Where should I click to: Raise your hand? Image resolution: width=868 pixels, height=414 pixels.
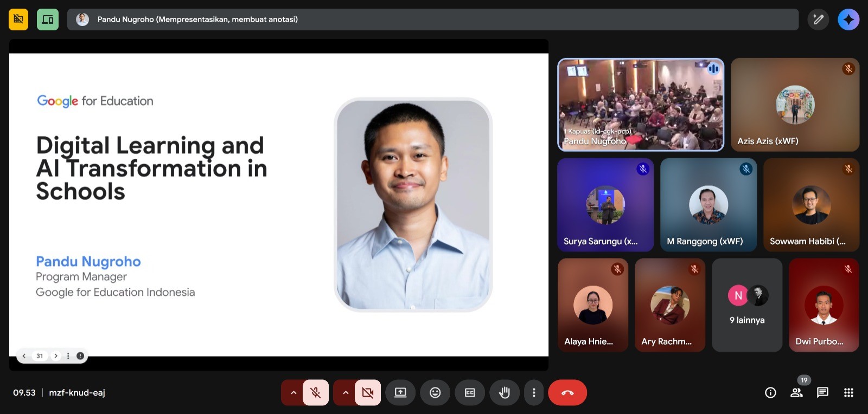[505, 393]
